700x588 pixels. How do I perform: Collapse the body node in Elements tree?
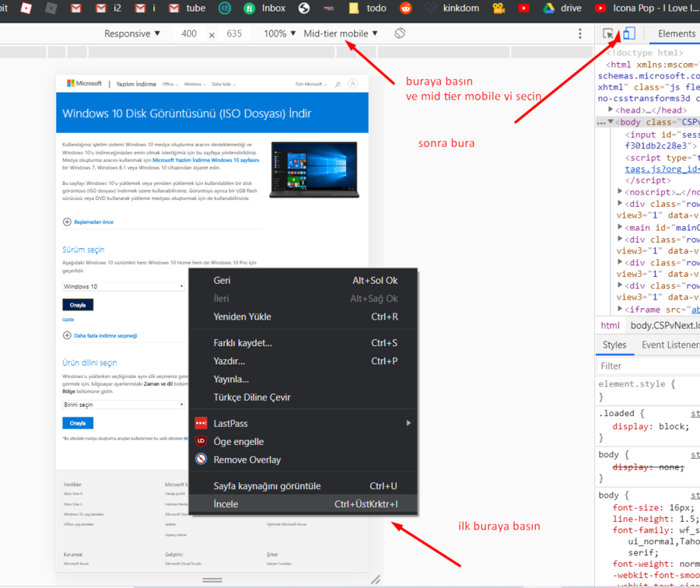click(x=611, y=122)
